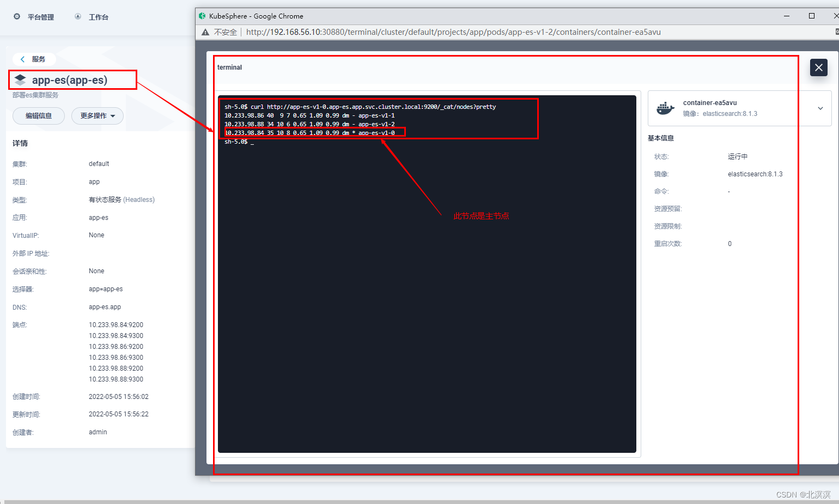Open the 工作台 menu
Viewport: 839px width, 504px height.
pyautogui.click(x=92, y=17)
